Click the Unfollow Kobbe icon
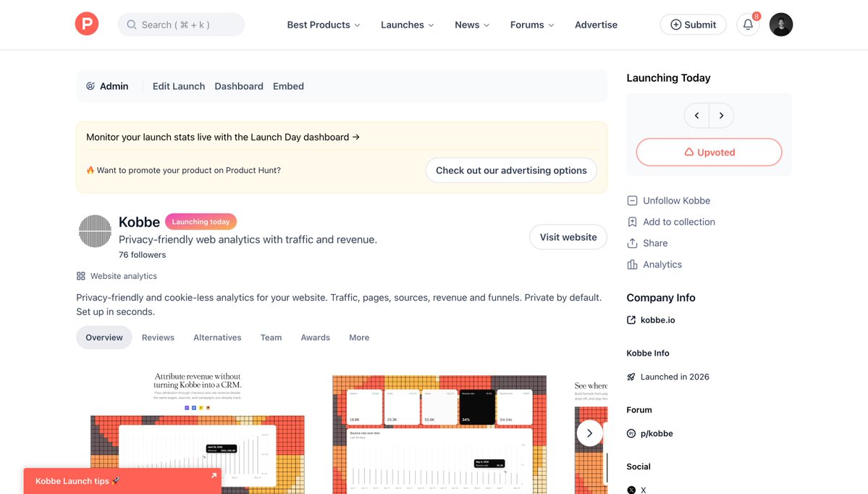The height and width of the screenshot is (494, 868). pos(632,201)
